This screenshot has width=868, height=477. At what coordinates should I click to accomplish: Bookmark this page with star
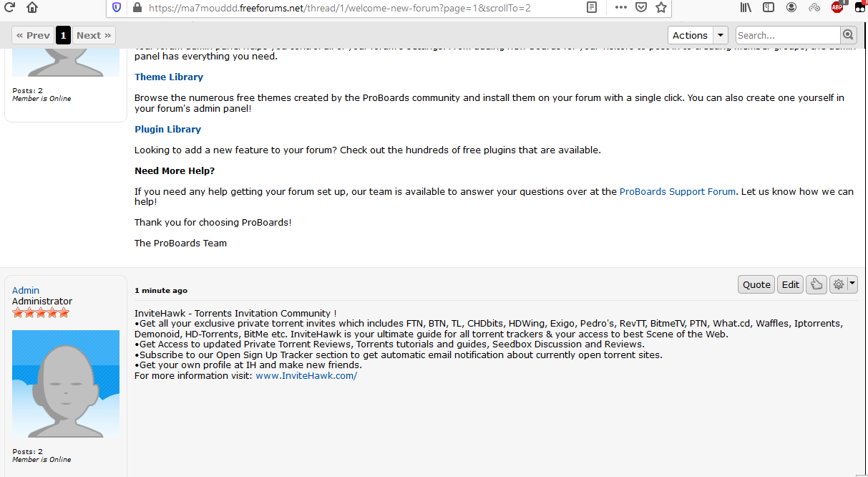[x=661, y=7]
